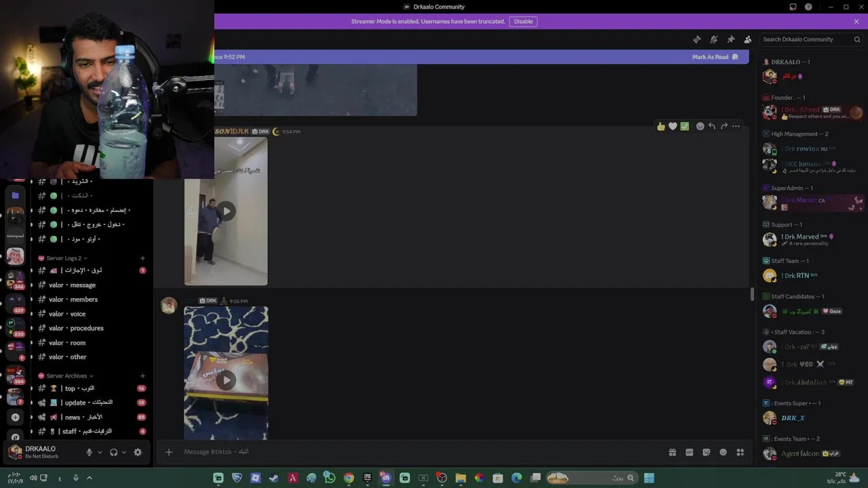Open the Threads icon in channel header
The height and width of the screenshot is (488, 868).
pyautogui.click(x=696, y=39)
